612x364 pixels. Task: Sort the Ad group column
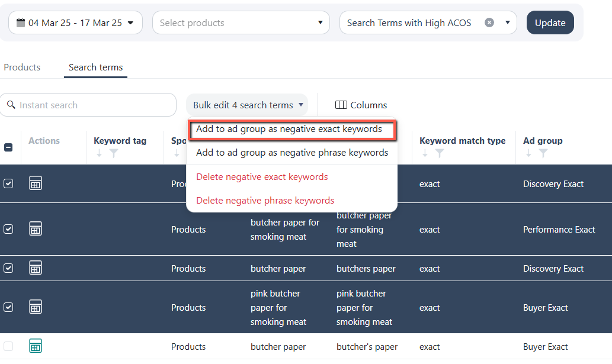pos(528,153)
